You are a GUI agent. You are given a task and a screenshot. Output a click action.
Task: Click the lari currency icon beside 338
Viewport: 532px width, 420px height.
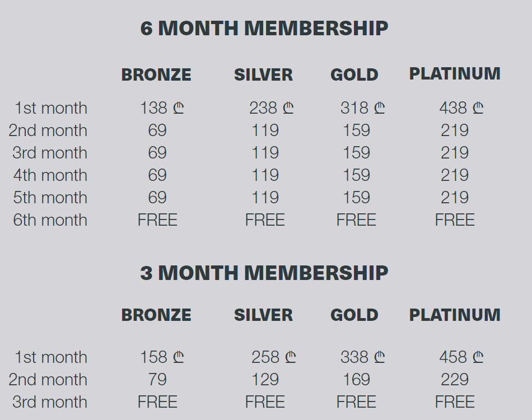(379, 357)
